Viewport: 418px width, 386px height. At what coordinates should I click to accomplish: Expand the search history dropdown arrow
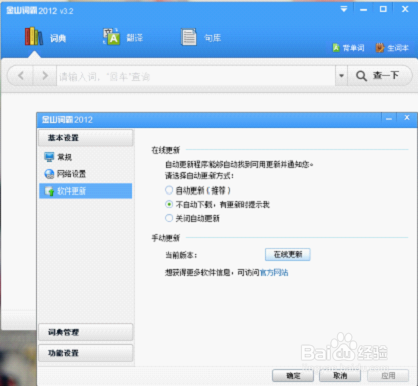point(341,76)
